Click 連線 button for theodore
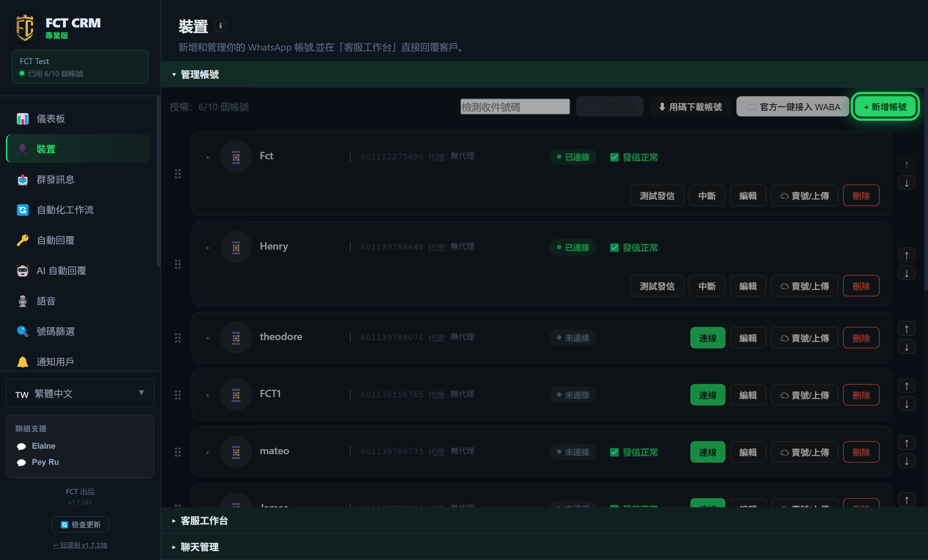The image size is (928, 560). click(707, 338)
